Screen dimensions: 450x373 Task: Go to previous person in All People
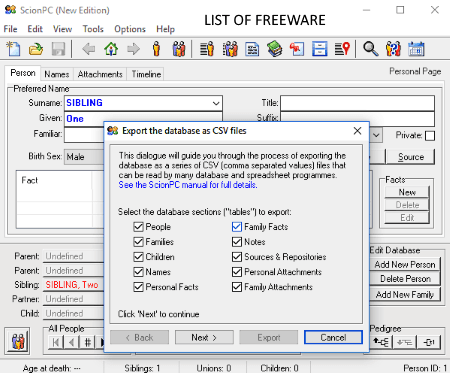71,342
